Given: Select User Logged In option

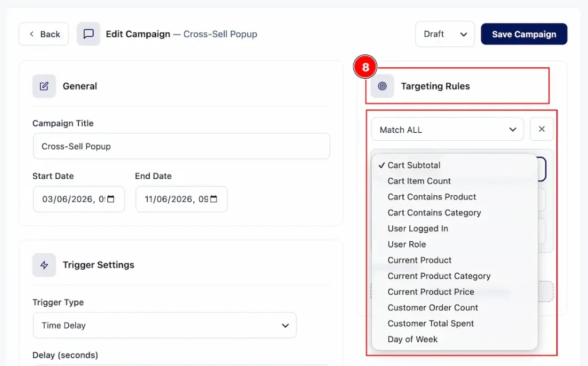Looking at the screenshot, I should [x=455, y=228].
